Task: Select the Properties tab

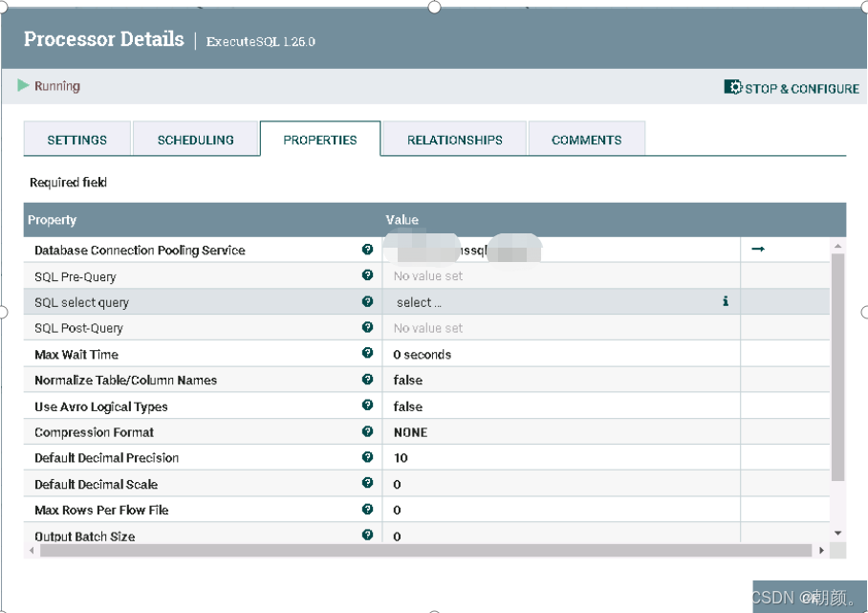Action: tap(320, 139)
